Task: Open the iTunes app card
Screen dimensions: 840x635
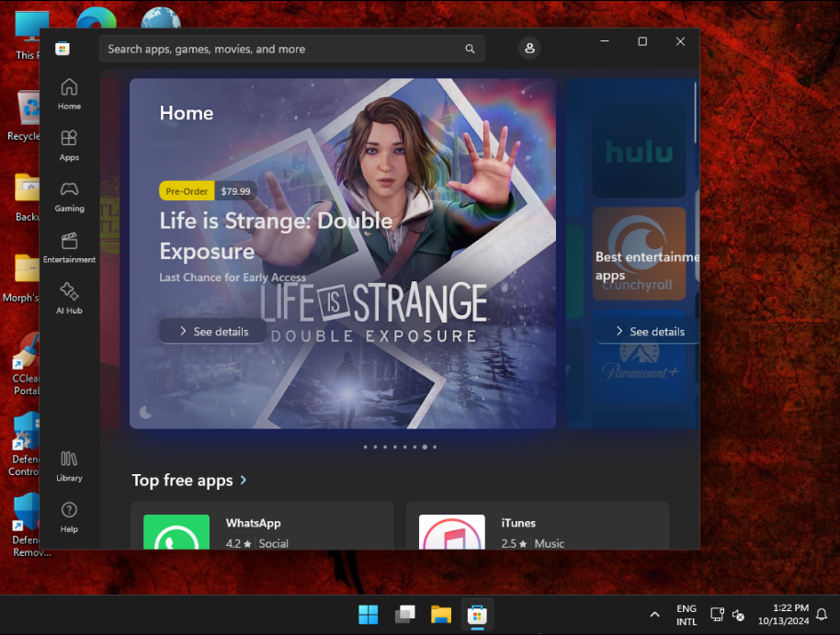Action: tap(538, 527)
